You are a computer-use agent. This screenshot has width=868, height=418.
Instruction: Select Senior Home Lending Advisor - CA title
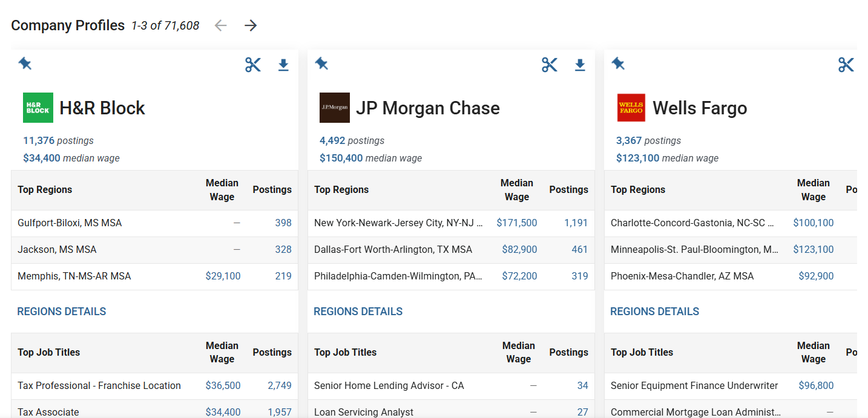[x=389, y=386]
